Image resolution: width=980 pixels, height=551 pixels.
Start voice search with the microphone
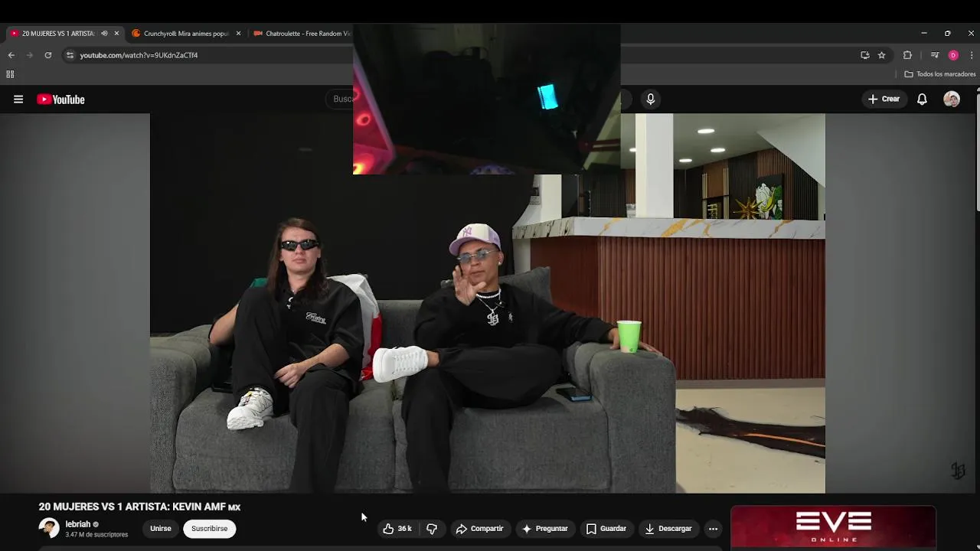click(x=651, y=99)
